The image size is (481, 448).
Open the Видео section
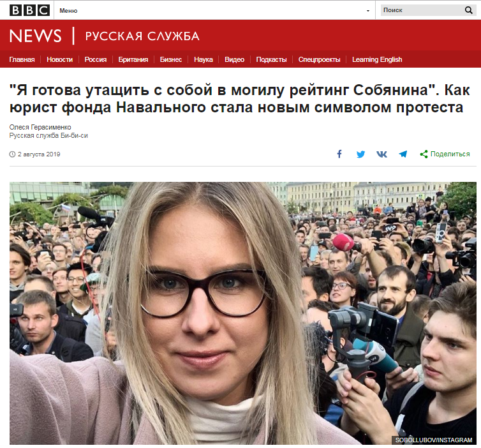[x=234, y=59]
